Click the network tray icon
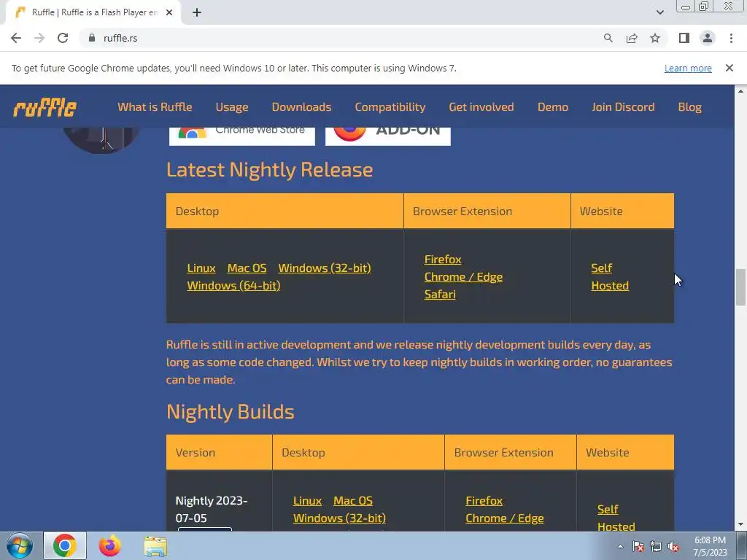Viewport: 747px width, 560px height. coord(656,547)
